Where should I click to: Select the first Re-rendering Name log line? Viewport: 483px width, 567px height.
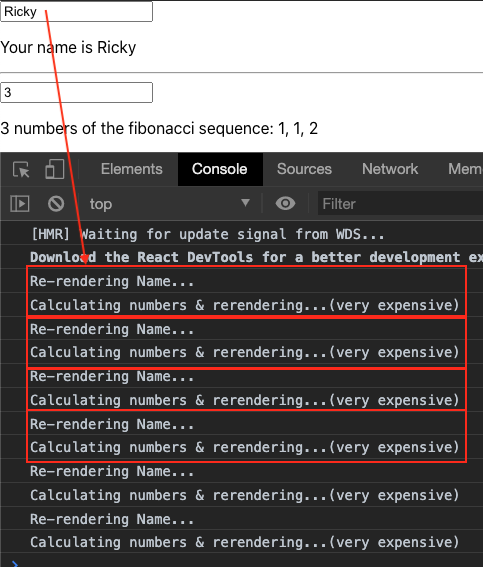[x=112, y=281]
